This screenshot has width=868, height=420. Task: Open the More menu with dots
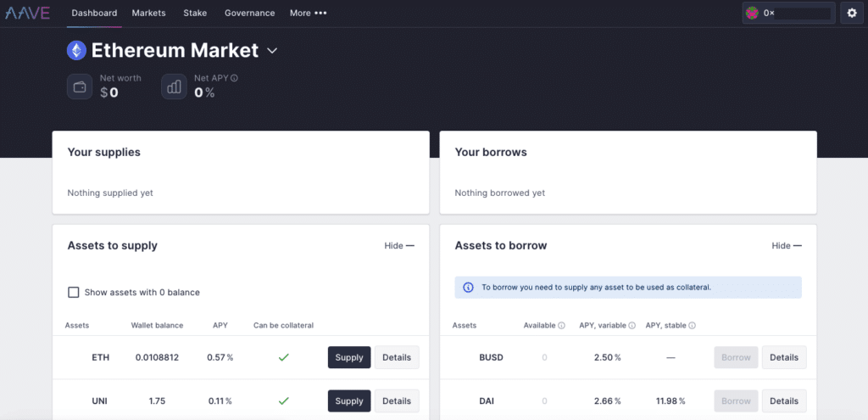coord(309,13)
